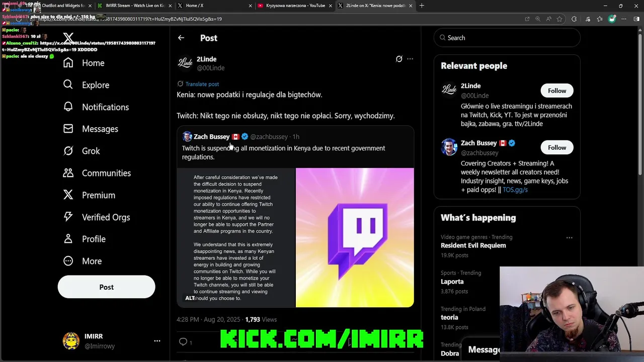This screenshot has height=362, width=644.
Task: Click the large Post button
Action: coord(106,287)
